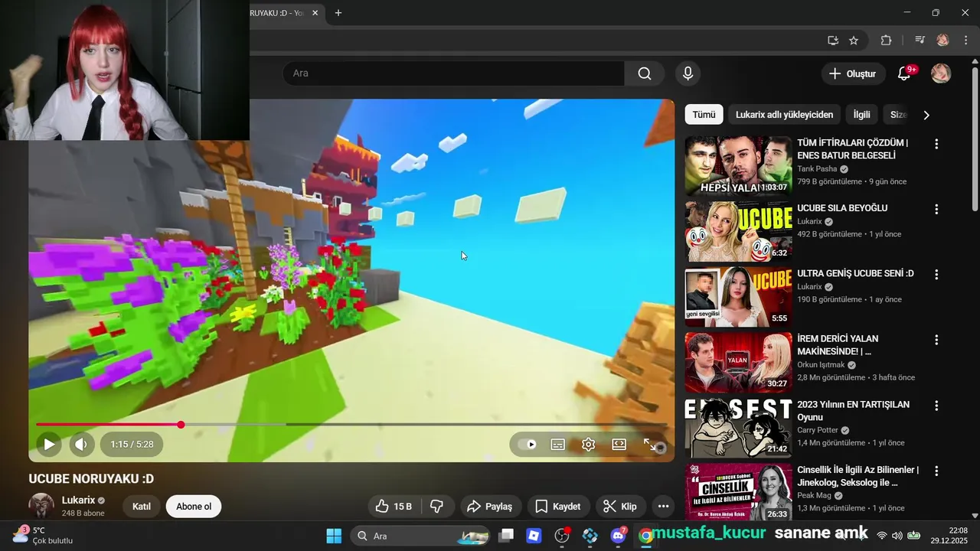Open ULTRA GENİŞ UCUBE SENİ :D title
This screenshot has height=551, width=980.
tap(855, 273)
